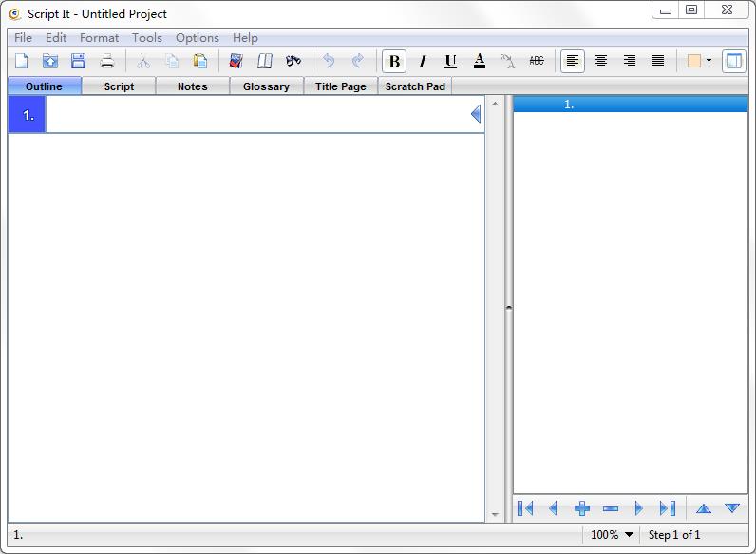Click the clear formatting icon
The image size is (756, 554).
point(508,61)
